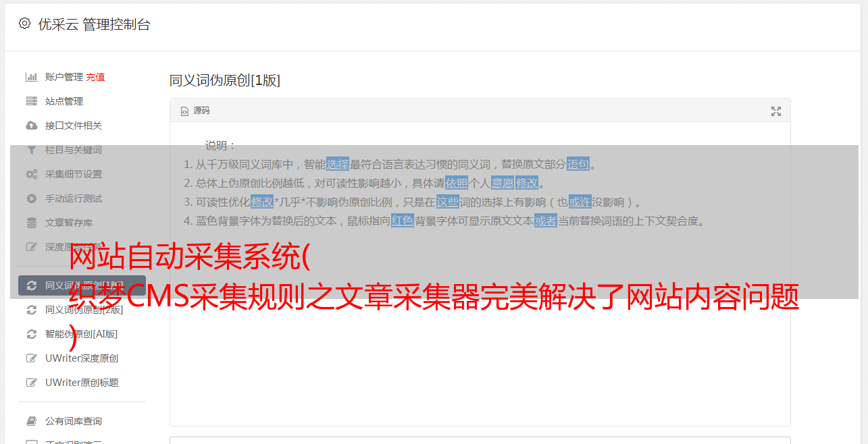Select the cloud upload icon for 接口文件相关

pos(31,126)
